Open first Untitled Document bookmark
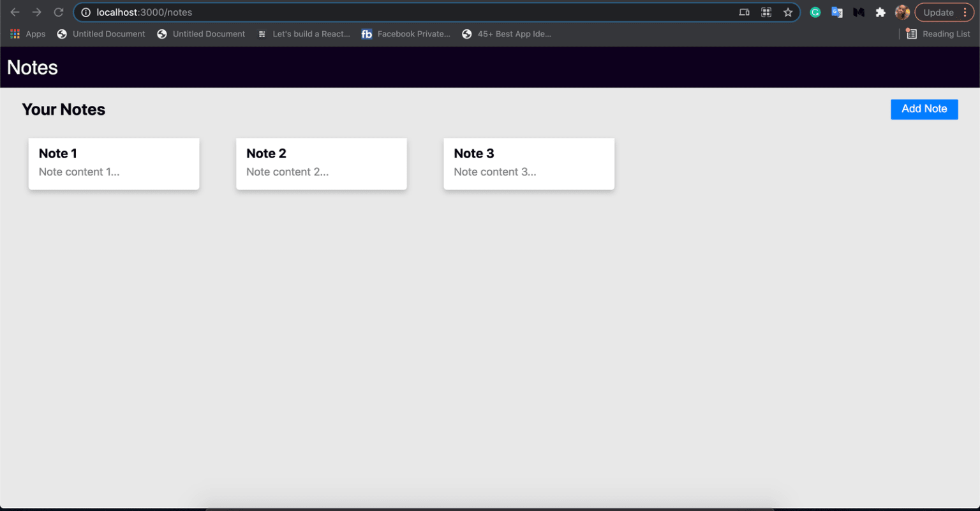980x511 pixels. click(x=101, y=34)
